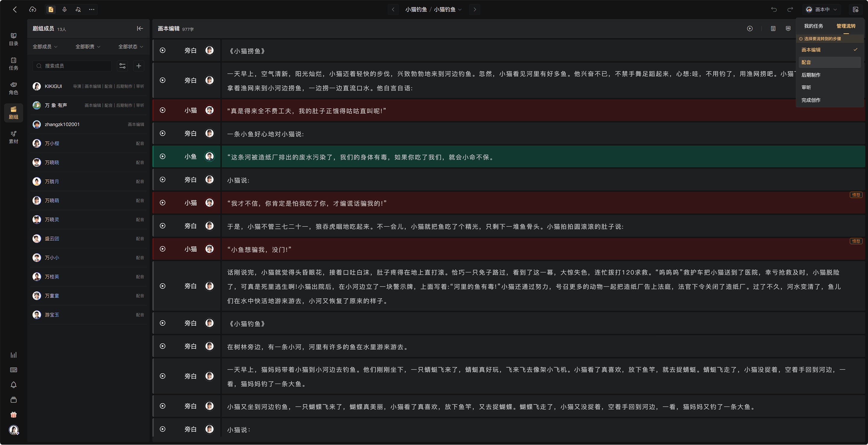Click the notification bell icon
The height and width of the screenshot is (445, 868).
click(x=14, y=385)
